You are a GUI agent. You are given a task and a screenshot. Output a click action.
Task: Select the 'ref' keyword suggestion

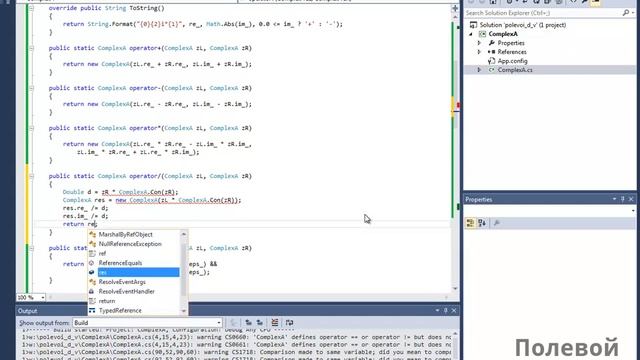pos(102,253)
